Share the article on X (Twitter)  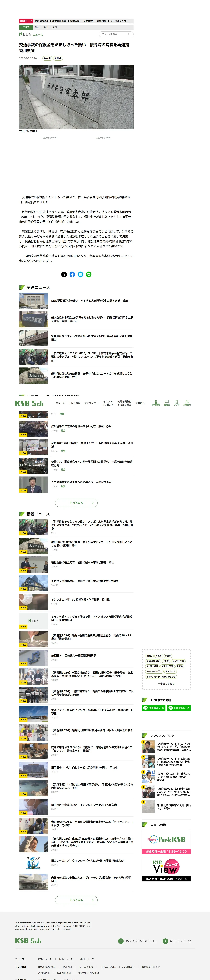[64, 274]
